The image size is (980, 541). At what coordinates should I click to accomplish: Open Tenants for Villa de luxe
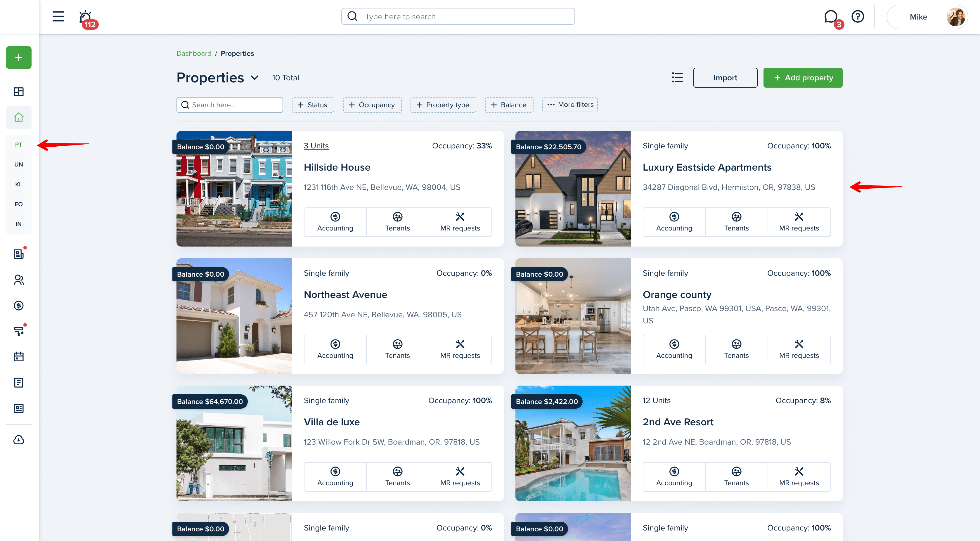point(398,477)
